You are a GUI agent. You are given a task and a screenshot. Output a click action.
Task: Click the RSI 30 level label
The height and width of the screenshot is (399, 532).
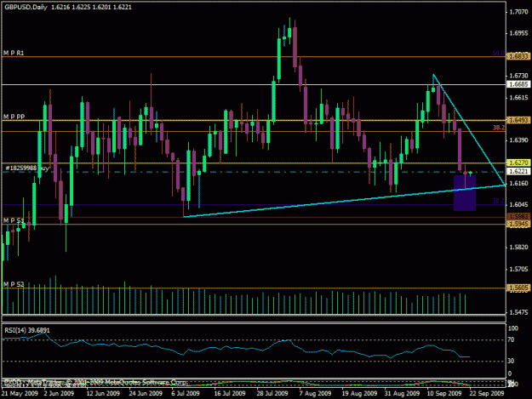click(x=511, y=361)
